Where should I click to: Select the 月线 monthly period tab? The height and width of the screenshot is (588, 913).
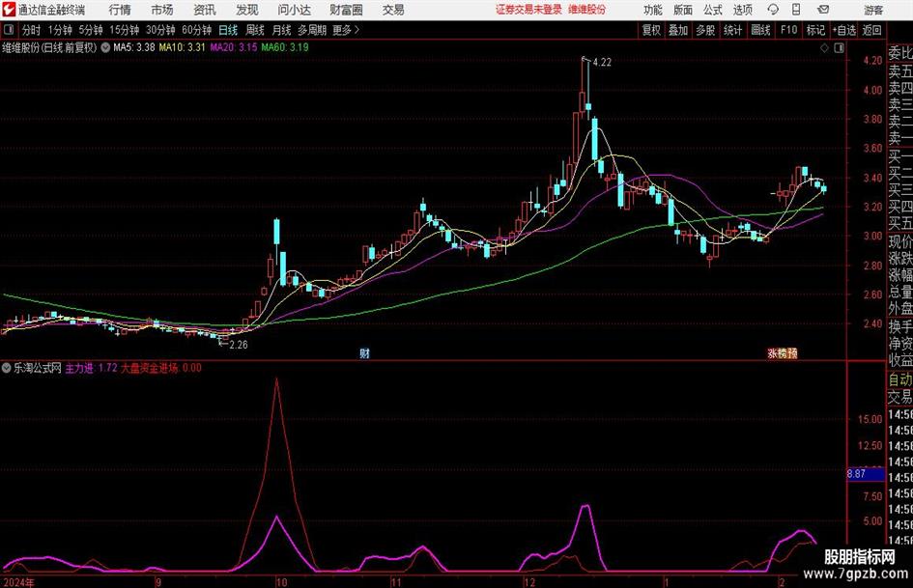pos(281,30)
